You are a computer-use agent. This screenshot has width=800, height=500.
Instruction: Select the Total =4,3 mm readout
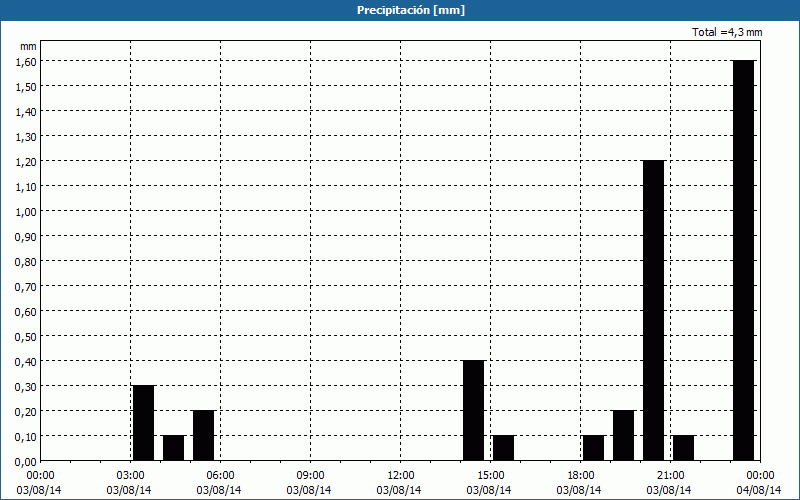[727, 32]
